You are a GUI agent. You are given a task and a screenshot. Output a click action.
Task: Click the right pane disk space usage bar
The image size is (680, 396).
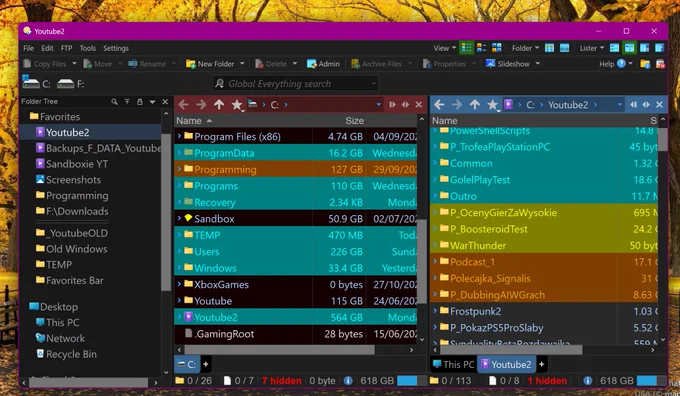tap(651, 381)
